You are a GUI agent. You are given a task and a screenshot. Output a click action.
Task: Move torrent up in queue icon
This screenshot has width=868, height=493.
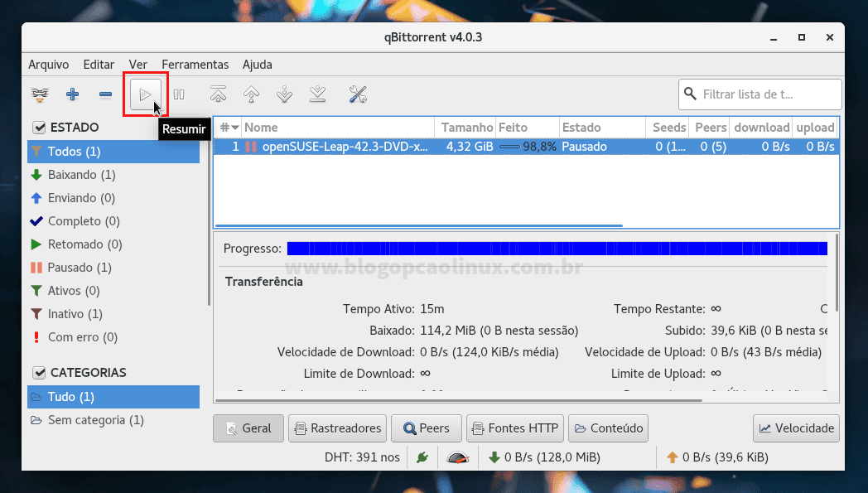[x=251, y=94]
